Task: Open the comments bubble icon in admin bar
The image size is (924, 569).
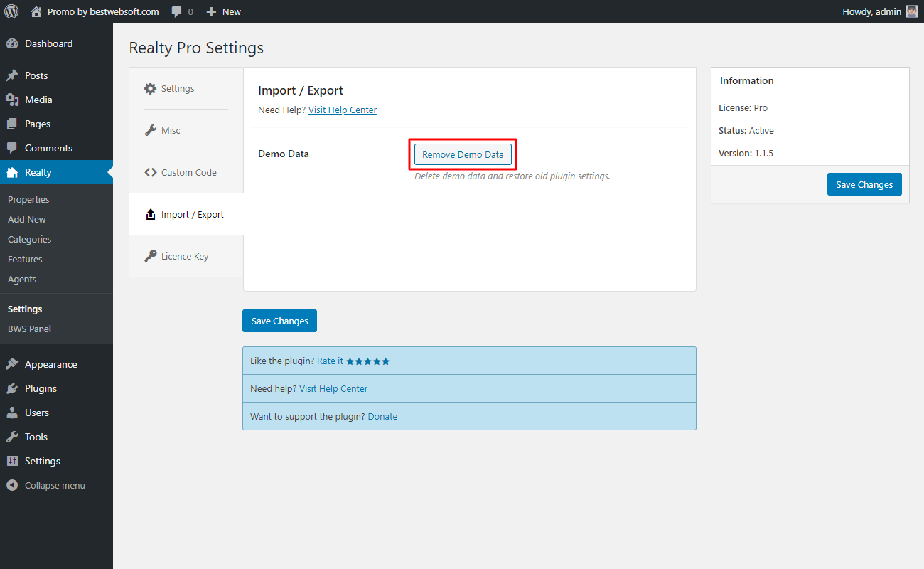Action: click(x=177, y=12)
